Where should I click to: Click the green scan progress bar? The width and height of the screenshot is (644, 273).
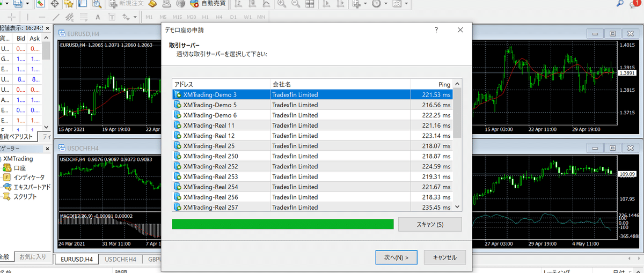[283, 224]
